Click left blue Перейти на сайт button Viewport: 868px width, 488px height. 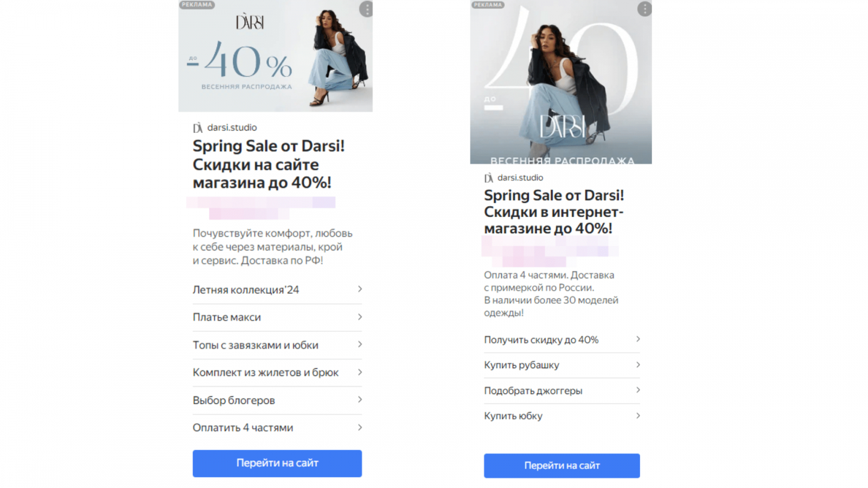[x=277, y=463]
